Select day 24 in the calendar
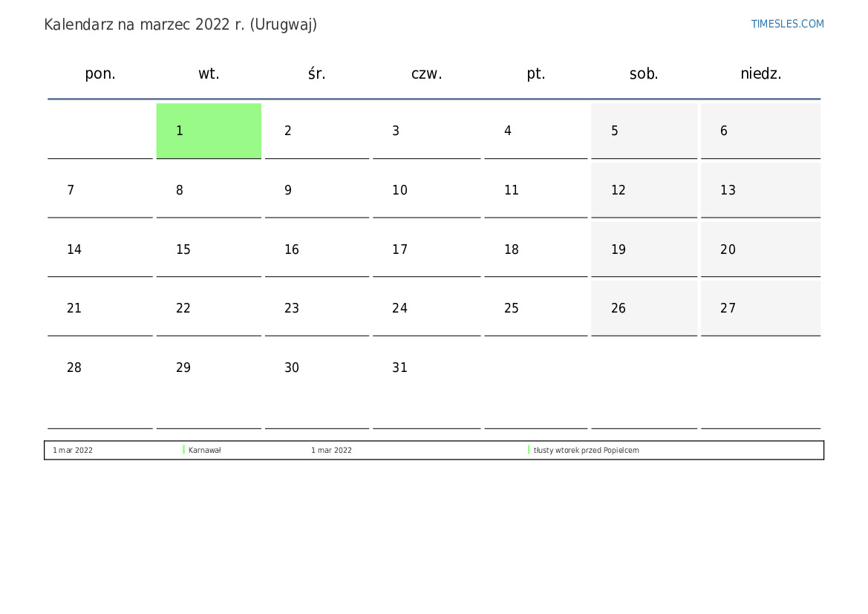The width and height of the screenshot is (868, 614). 426,308
